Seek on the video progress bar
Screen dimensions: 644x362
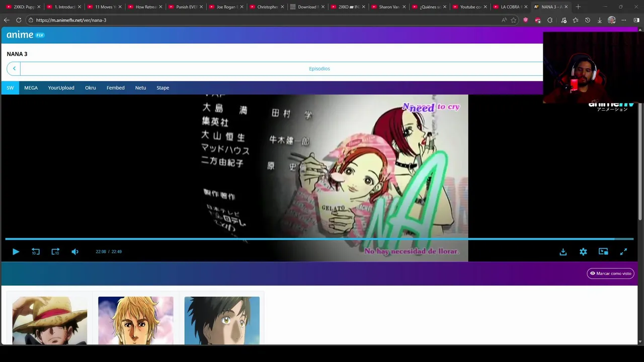(x=319, y=239)
